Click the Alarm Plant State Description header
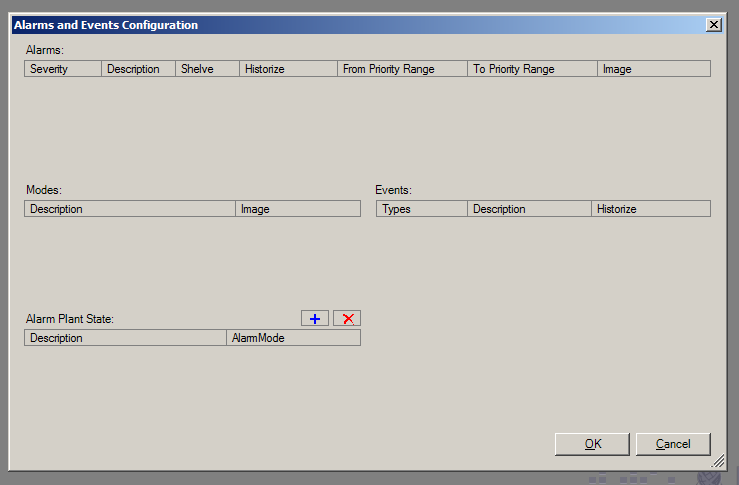The width and height of the screenshot is (739, 485). click(x=125, y=338)
